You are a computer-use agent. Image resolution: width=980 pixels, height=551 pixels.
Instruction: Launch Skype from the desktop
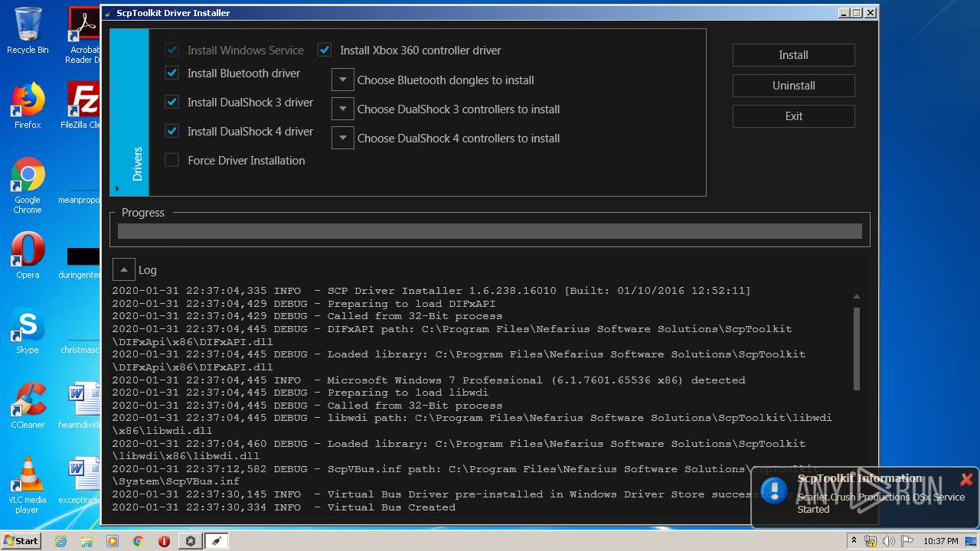[28, 331]
